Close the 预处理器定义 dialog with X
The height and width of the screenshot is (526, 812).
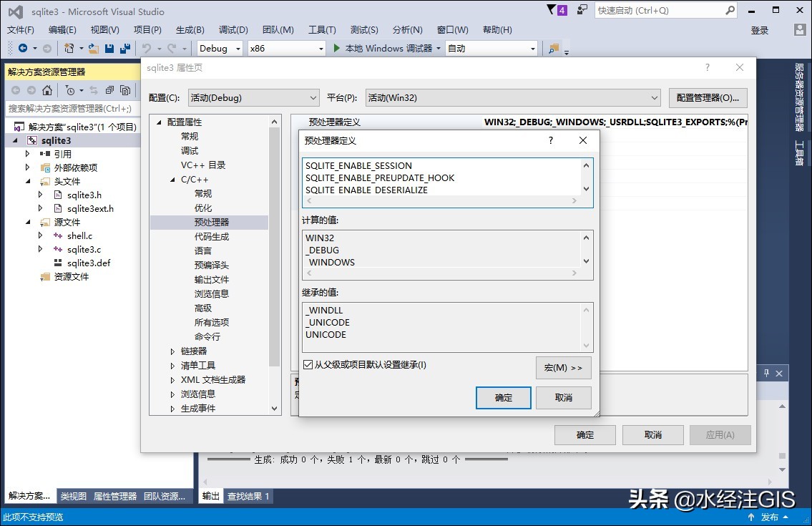583,140
